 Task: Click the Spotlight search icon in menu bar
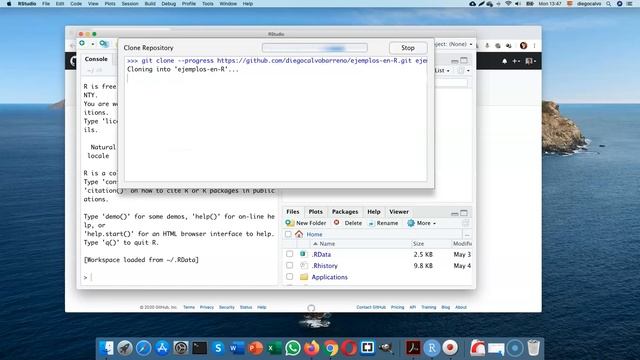608,4
